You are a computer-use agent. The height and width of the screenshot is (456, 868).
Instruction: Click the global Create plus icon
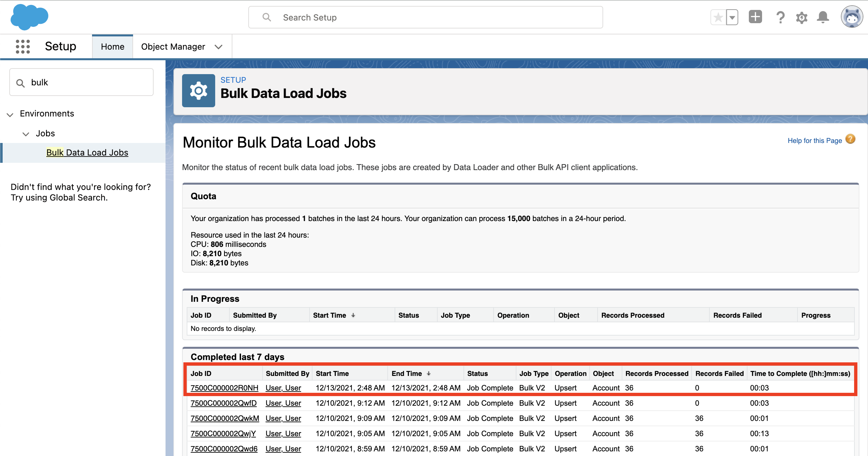click(x=755, y=17)
